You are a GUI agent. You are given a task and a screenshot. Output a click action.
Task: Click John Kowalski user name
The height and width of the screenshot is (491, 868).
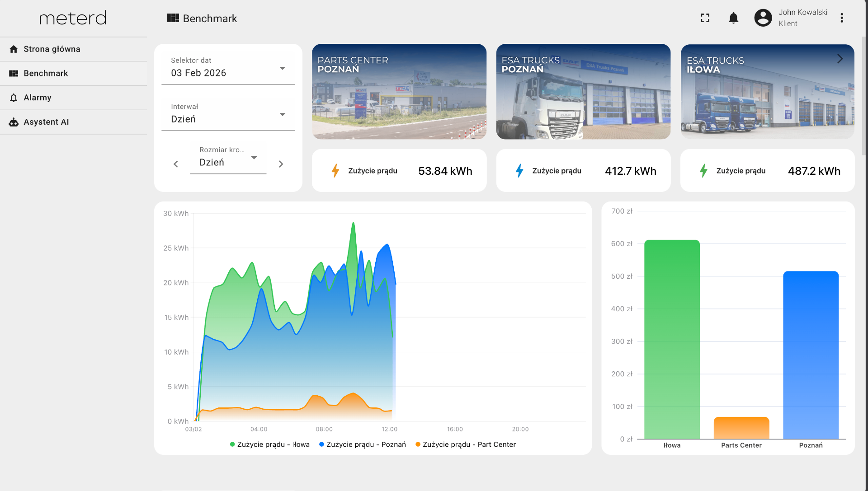803,13
